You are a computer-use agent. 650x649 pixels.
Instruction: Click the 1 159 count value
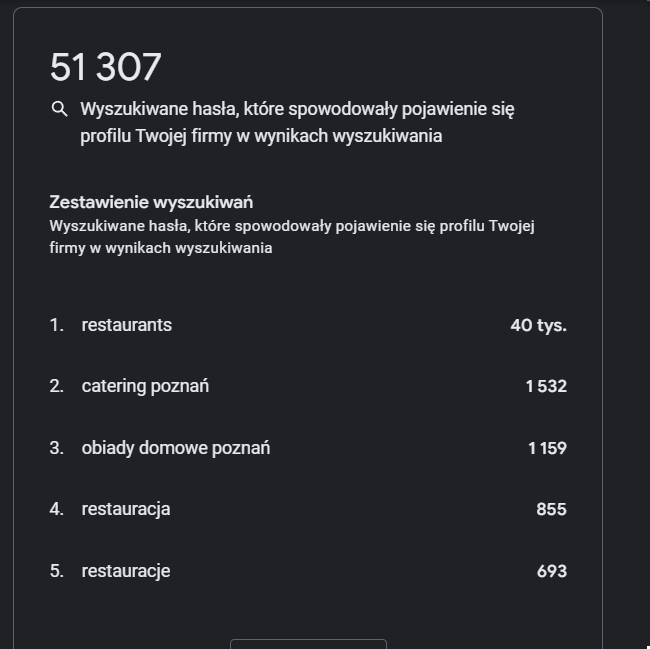(x=547, y=448)
